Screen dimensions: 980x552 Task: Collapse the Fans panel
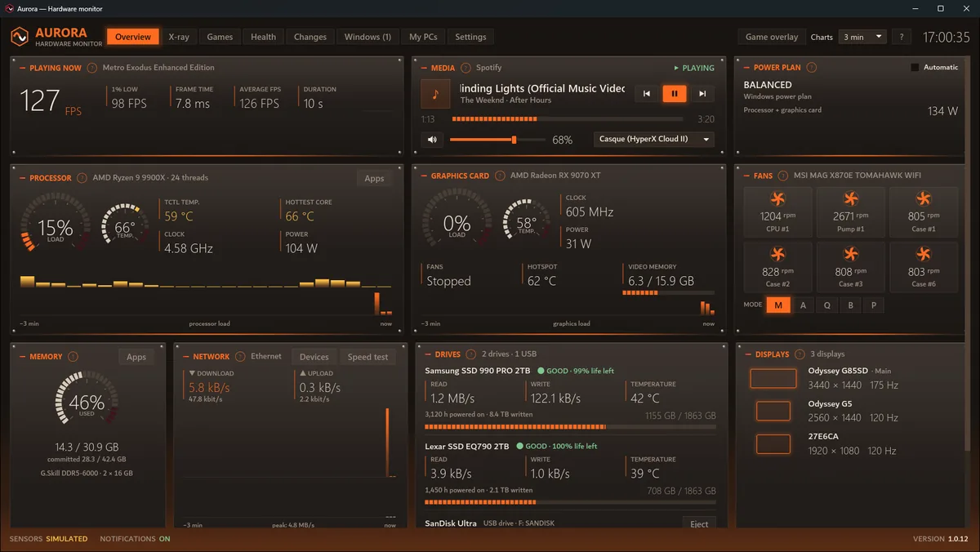coord(746,176)
